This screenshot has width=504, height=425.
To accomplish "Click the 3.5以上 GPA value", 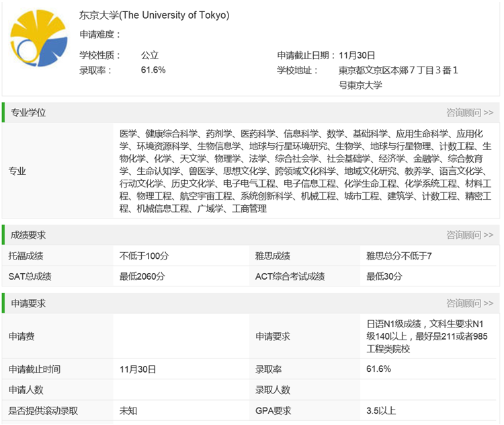I will pyautogui.click(x=381, y=410).
